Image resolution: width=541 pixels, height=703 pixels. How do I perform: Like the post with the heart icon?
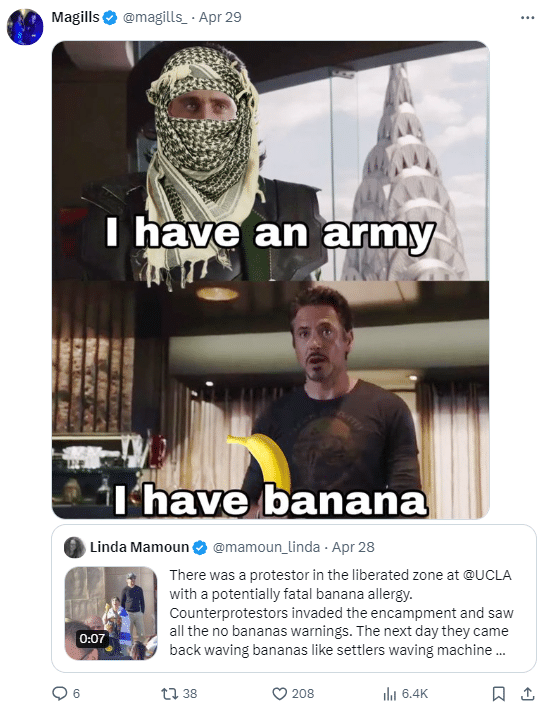click(x=280, y=693)
